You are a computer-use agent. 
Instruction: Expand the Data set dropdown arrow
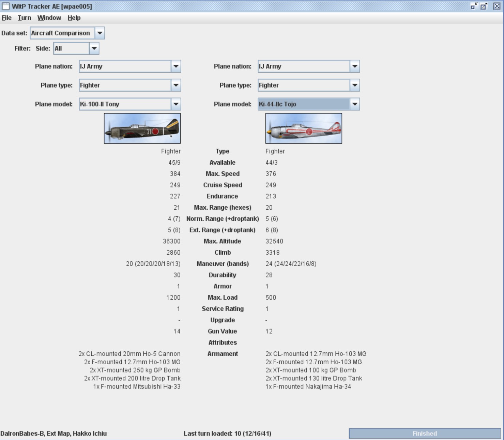[x=100, y=33]
